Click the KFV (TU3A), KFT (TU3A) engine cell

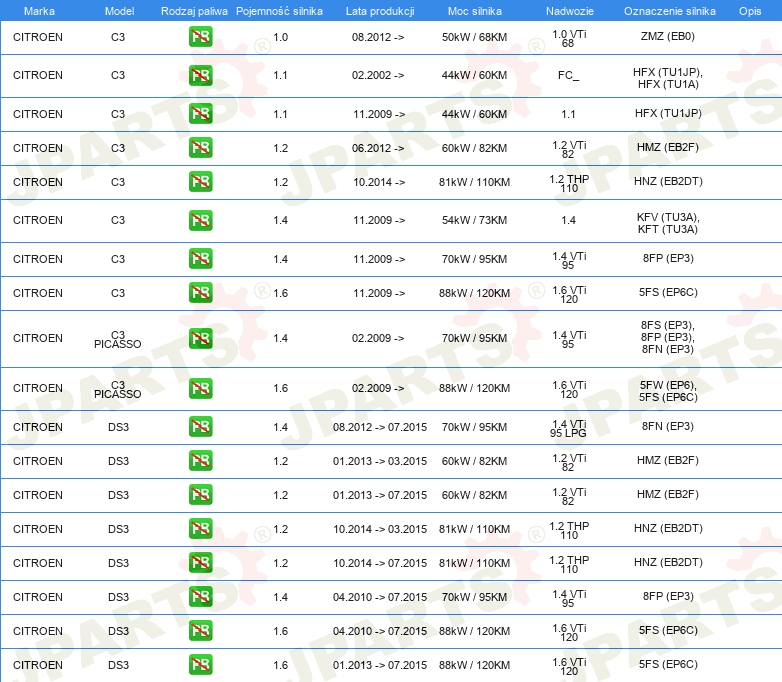click(667, 222)
